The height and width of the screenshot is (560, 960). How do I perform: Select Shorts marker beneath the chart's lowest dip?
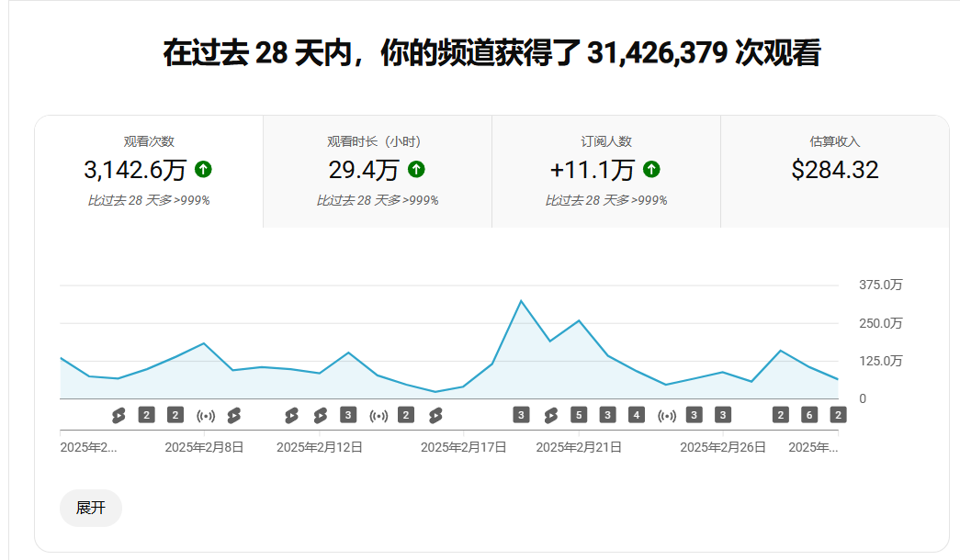(435, 416)
